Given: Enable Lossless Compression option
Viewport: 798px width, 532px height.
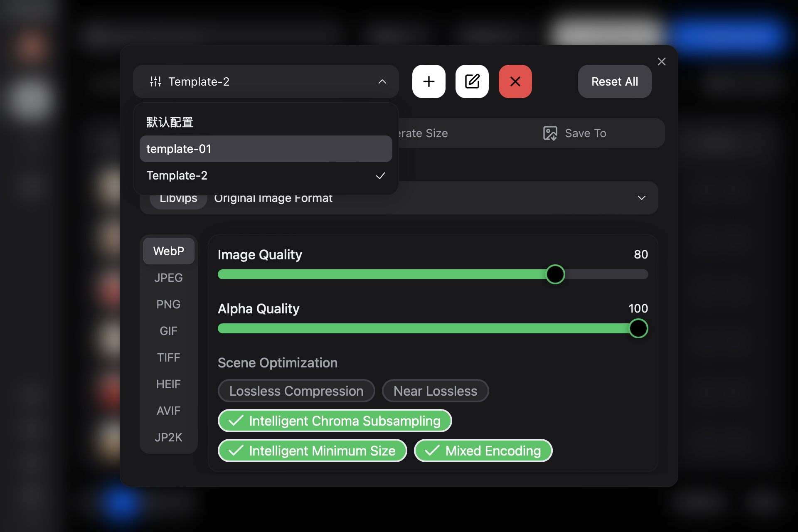Looking at the screenshot, I should (x=296, y=391).
